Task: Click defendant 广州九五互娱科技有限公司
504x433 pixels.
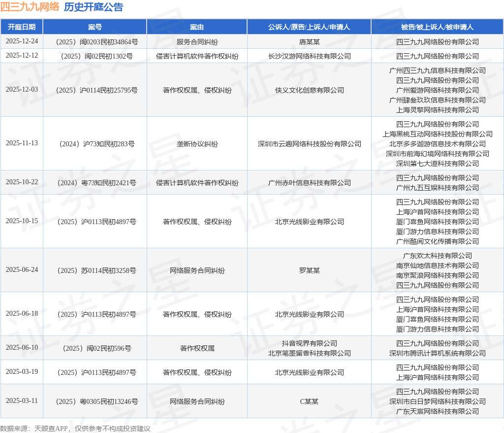Action: (437, 188)
